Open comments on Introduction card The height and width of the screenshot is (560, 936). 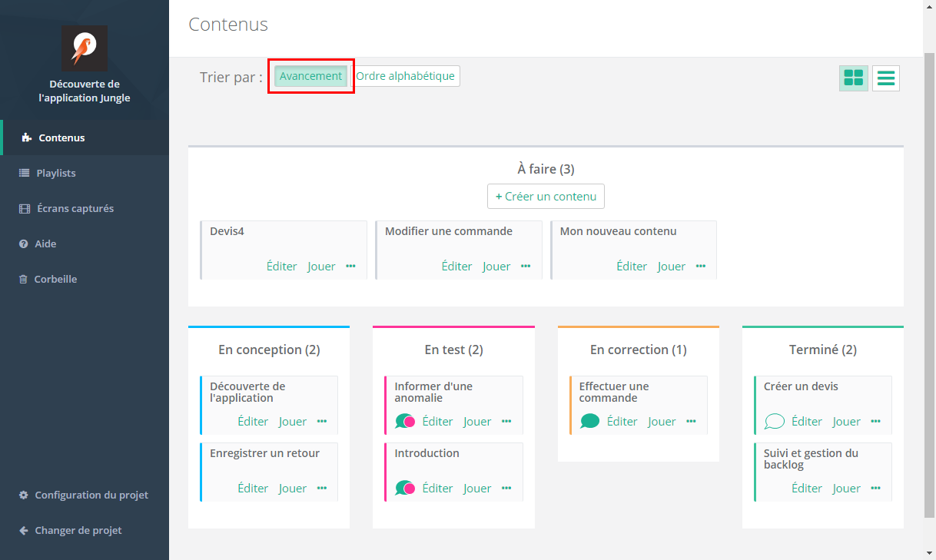pos(404,488)
